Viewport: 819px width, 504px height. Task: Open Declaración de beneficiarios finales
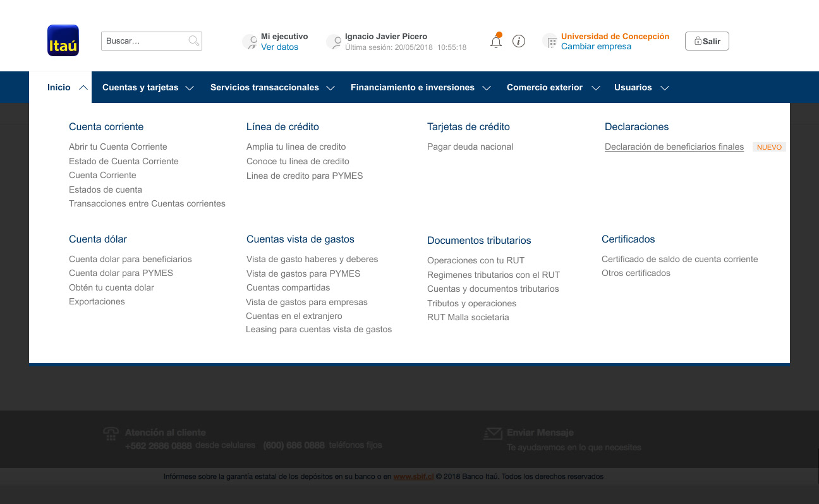[x=674, y=147]
